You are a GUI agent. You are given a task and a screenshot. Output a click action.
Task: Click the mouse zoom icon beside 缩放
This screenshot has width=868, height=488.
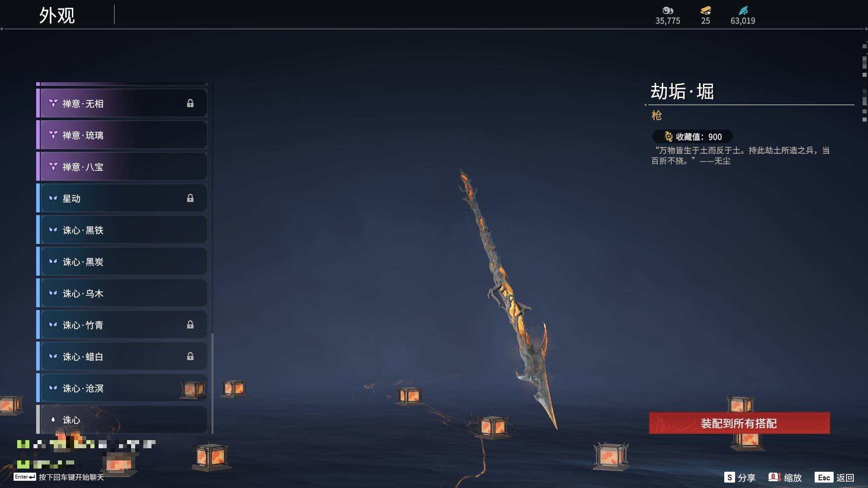(x=775, y=477)
